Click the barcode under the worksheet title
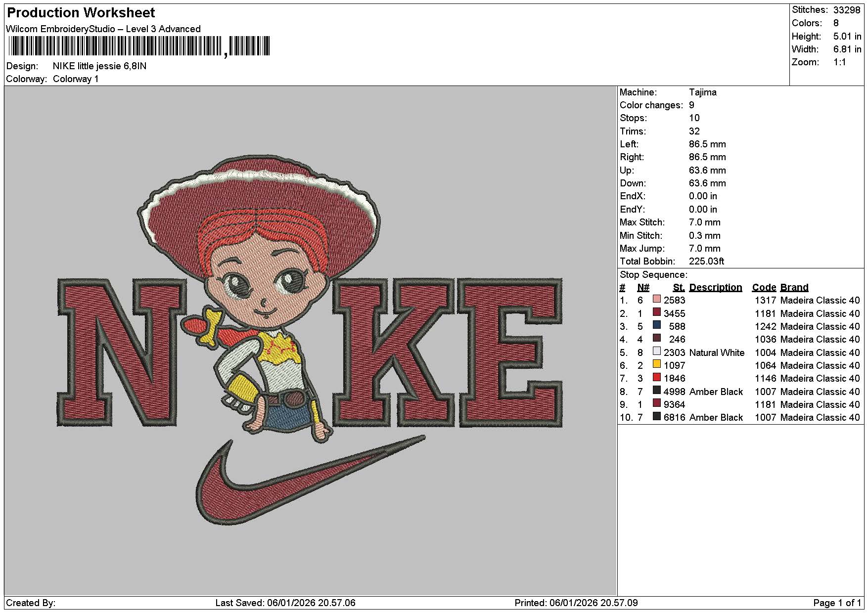 click(139, 46)
